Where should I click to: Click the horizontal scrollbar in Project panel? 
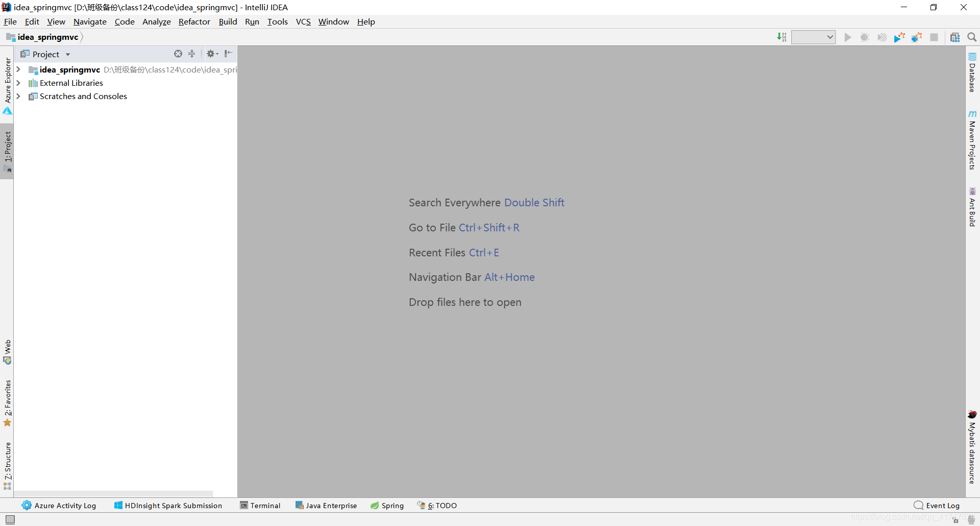(113, 494)
